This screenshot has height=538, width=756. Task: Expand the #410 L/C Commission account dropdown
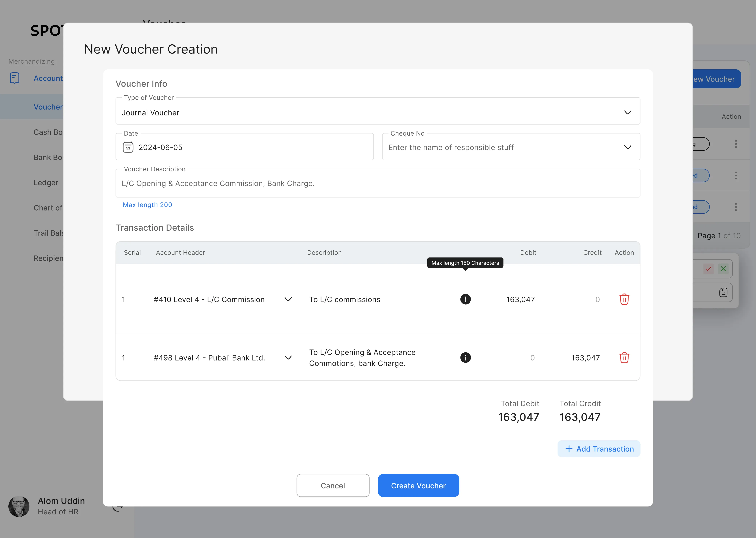[288, 299]
